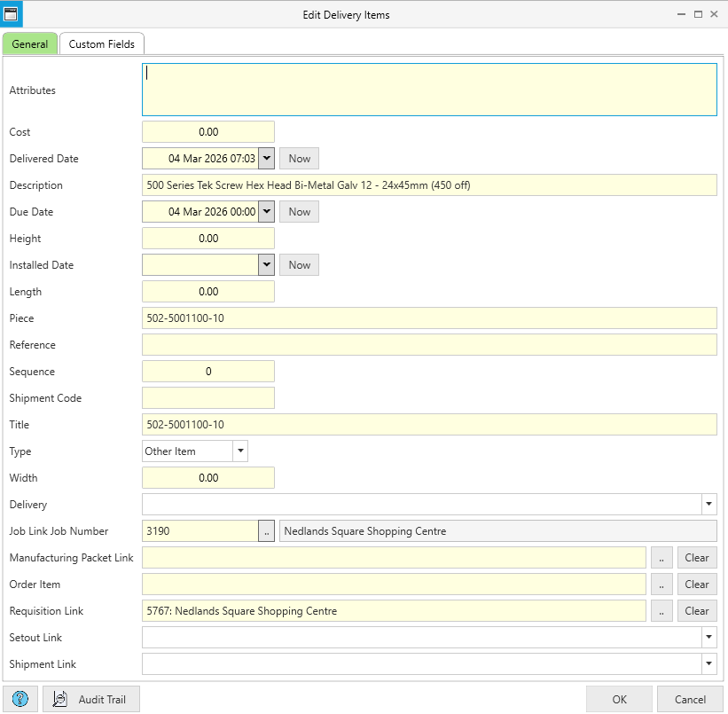Image resolution: width=728 pixels, height=714 pixels.
Task: Switch to the Custom Fields tab
Action: [x=101, y=43]
